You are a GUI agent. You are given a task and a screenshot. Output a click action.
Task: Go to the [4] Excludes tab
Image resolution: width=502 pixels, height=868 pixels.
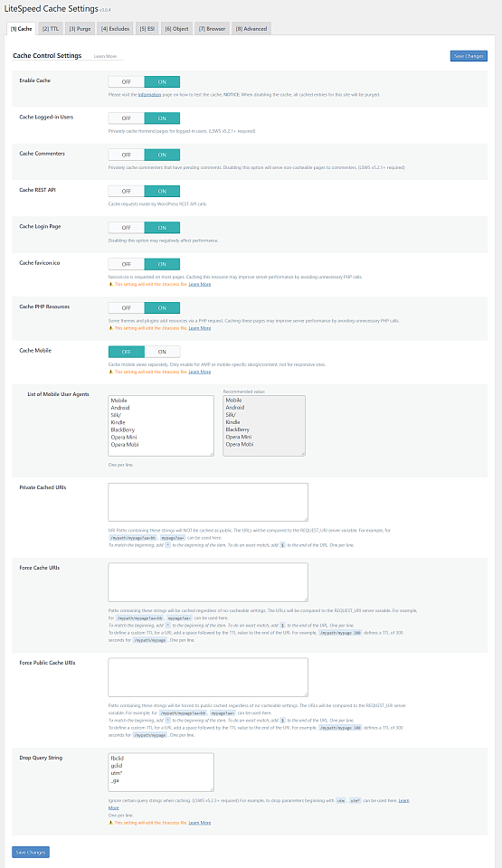[115, 29]
